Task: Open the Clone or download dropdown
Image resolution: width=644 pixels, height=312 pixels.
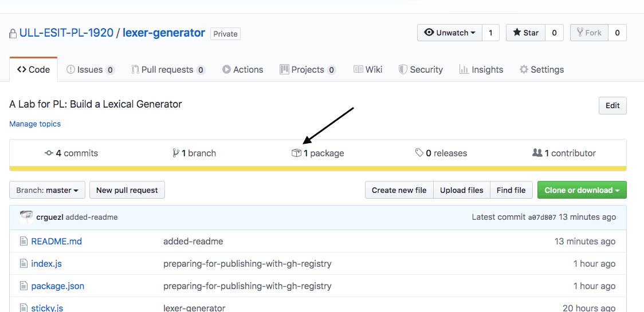Action: click(x=582, y=190)
